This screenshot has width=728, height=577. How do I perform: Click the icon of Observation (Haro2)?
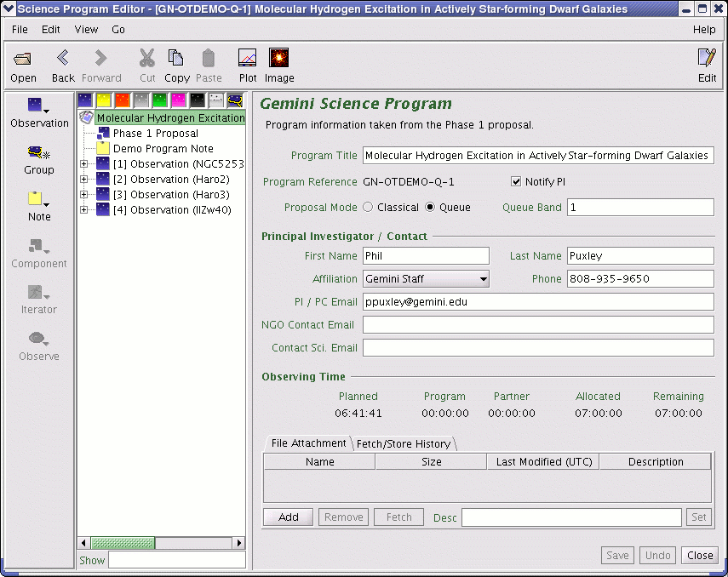103,180
